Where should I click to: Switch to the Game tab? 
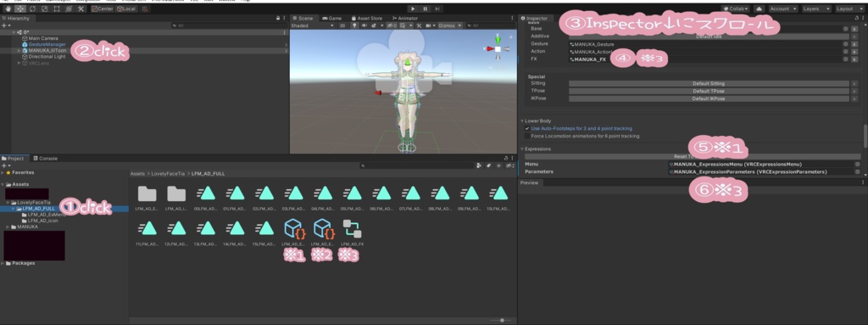point(332,19)
